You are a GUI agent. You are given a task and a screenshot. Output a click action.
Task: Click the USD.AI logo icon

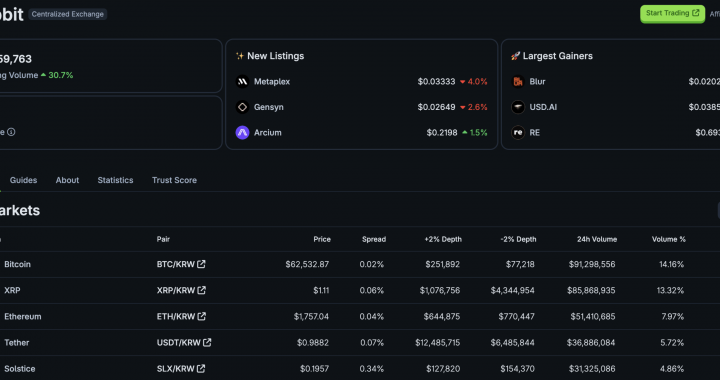(x=518, y=107)
